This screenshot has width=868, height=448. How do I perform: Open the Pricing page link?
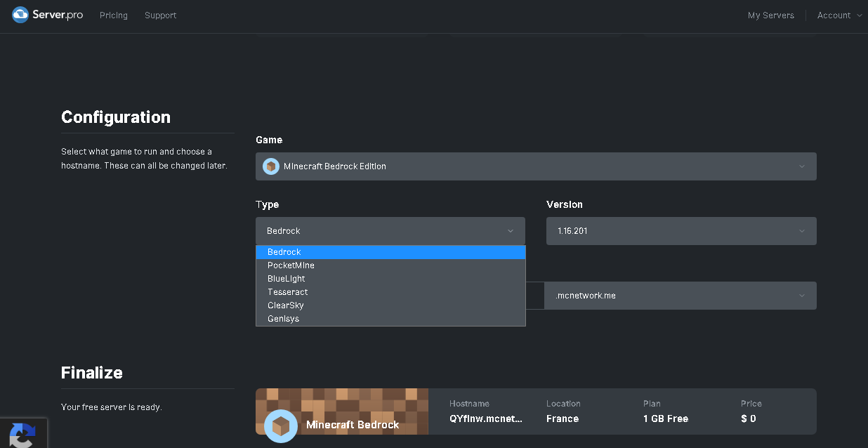point(114,15)
